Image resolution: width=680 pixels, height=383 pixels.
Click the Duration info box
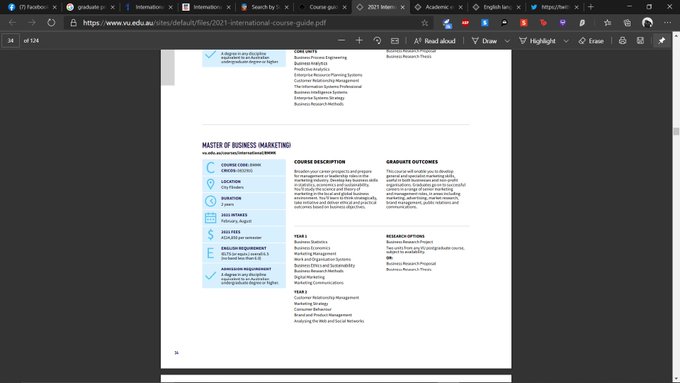coord(244,201)
